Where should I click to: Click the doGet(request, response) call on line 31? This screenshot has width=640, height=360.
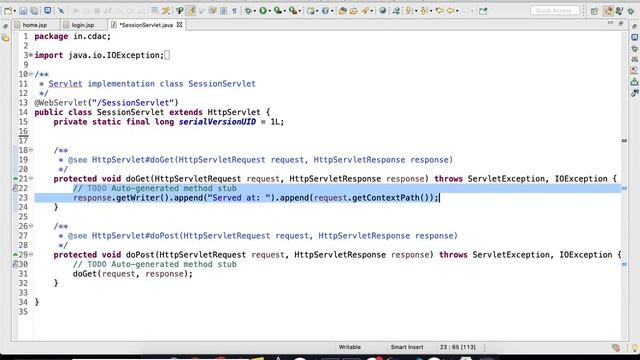(x=133, y=273)
